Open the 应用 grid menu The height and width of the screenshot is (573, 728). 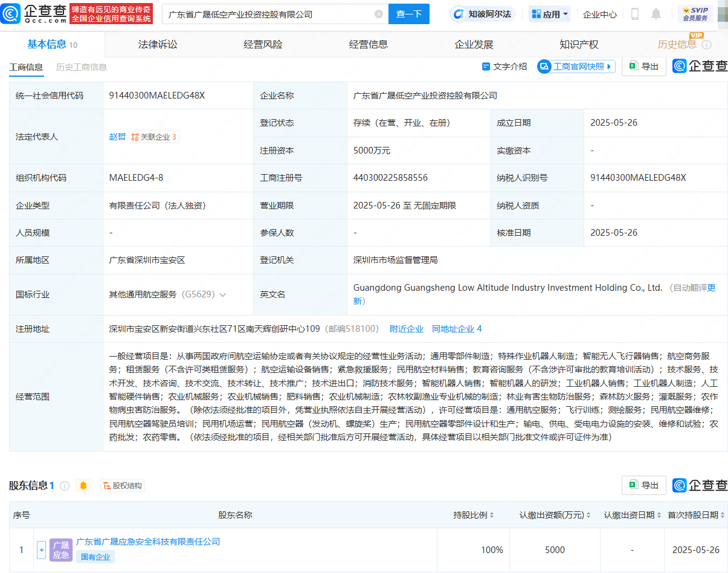pos(550,14)
